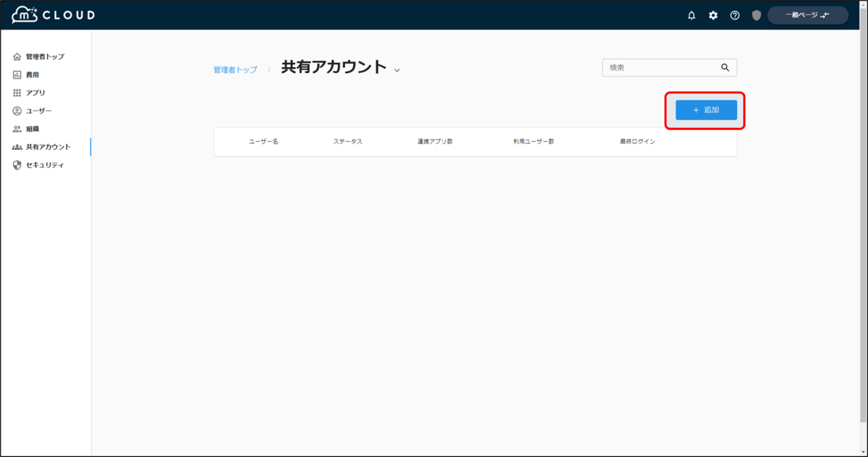Click the notification bell icon
The image size is (868, 457).
tap(692, 14)
